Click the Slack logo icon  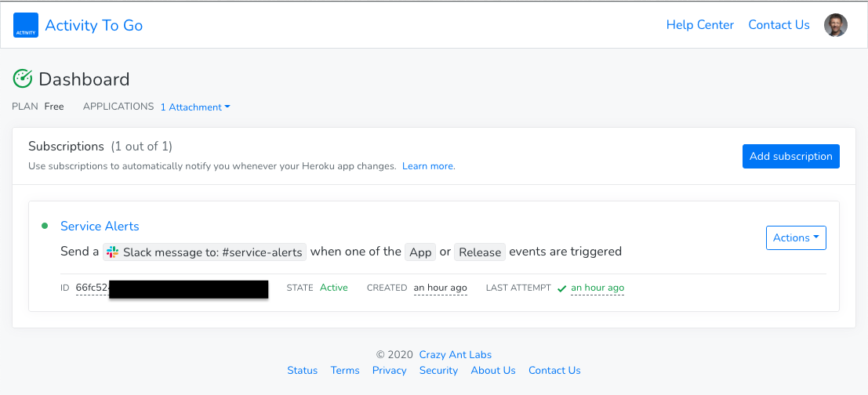tap(113, 252)
